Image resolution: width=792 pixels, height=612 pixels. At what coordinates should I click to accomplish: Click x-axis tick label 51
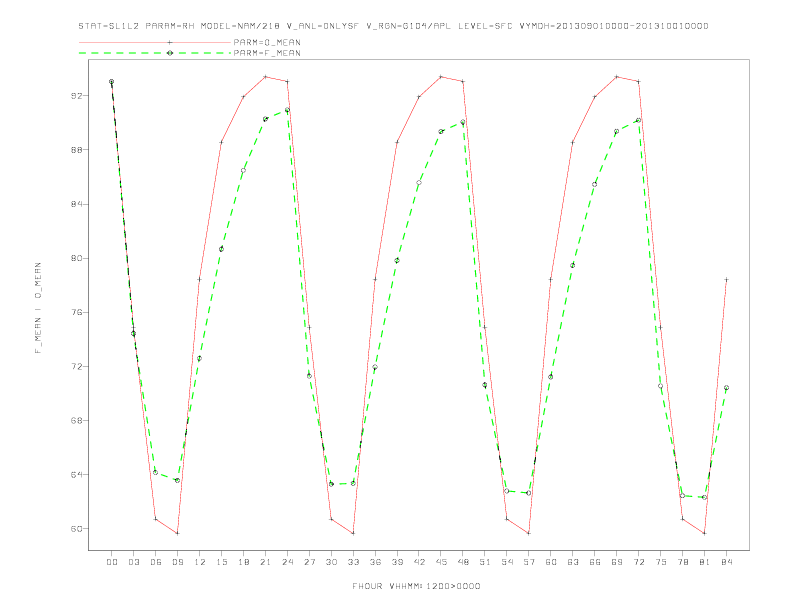(485, 562)
